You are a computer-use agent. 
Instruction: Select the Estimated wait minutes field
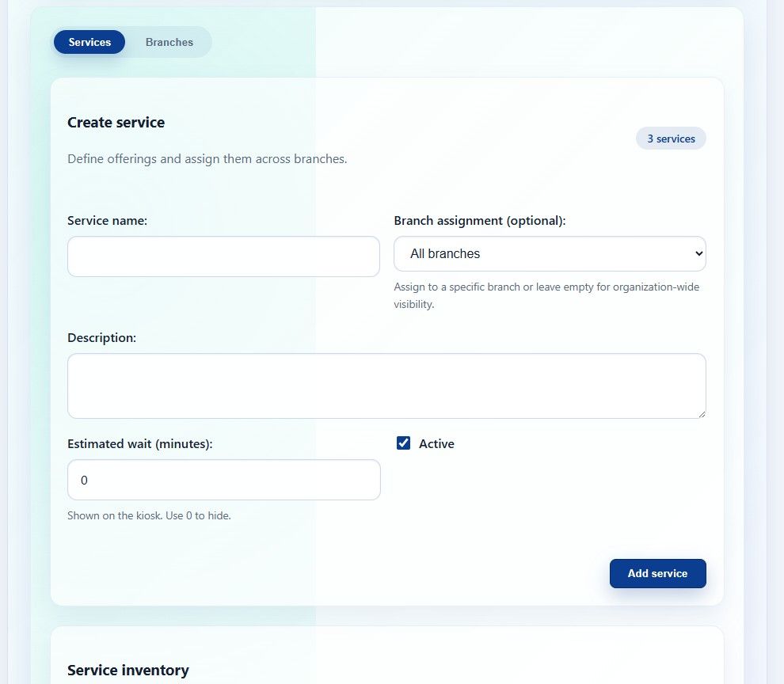(x=223, y=480)
